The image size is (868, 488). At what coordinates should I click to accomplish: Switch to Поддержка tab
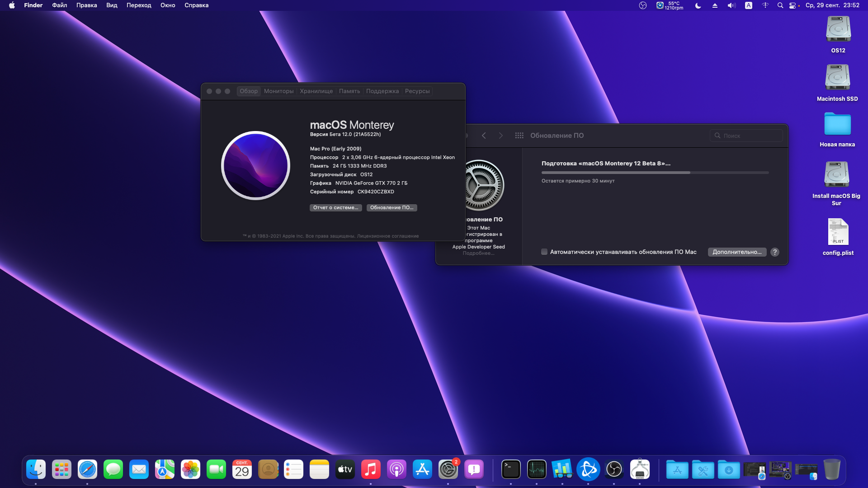tap(382, 91)
